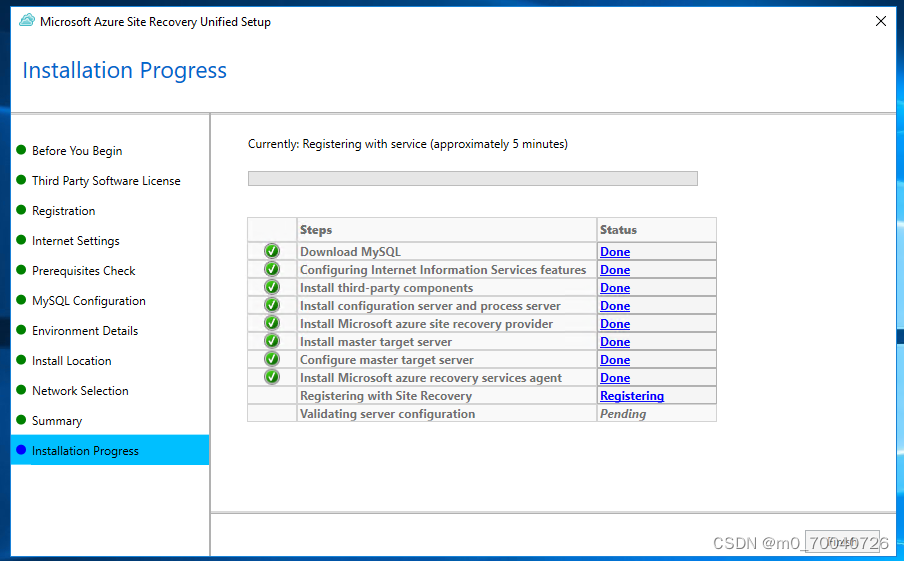Click the Registering with Site Recovery row
This screenshot has width=904, height=561.
pos(482,396)
